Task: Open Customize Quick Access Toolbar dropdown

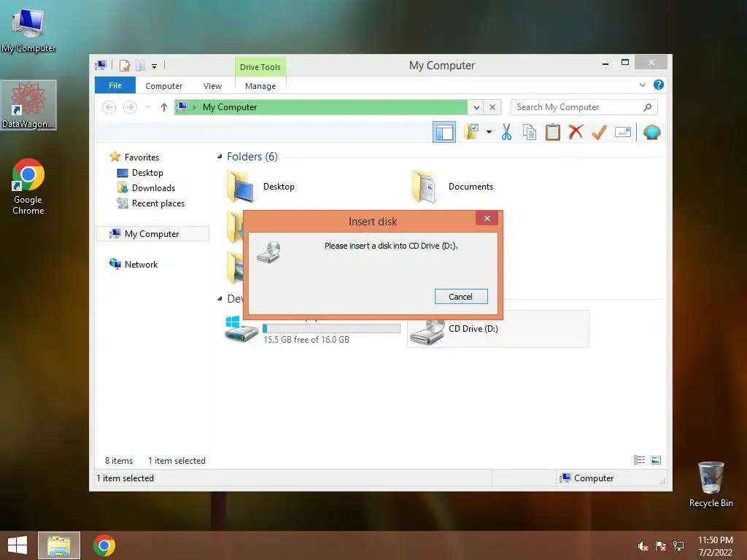Action: coord(154,66)
